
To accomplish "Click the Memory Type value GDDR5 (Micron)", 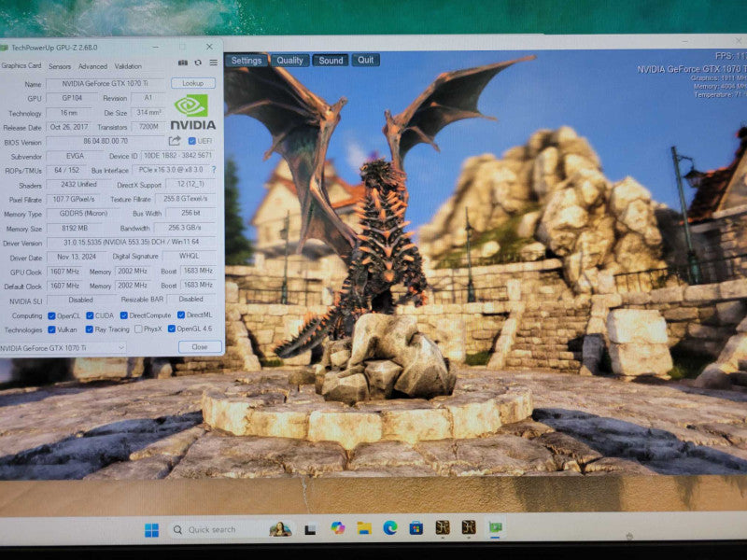I will [82, 214].
